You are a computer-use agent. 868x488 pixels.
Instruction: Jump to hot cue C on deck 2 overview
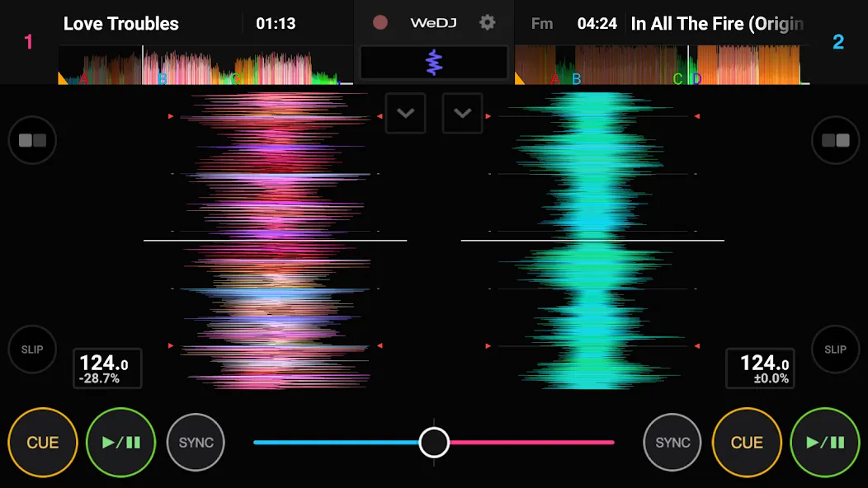677,79
